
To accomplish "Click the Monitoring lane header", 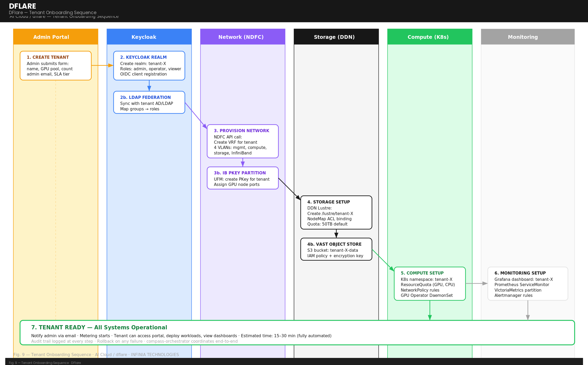I will [523, 37].
